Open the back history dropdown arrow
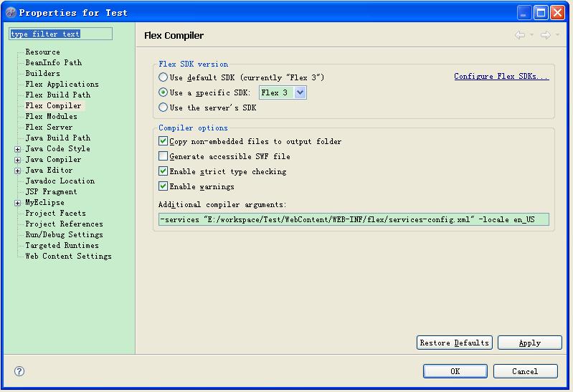The width and height of the screenshot is (573, 392). click(x=531, y=35)
